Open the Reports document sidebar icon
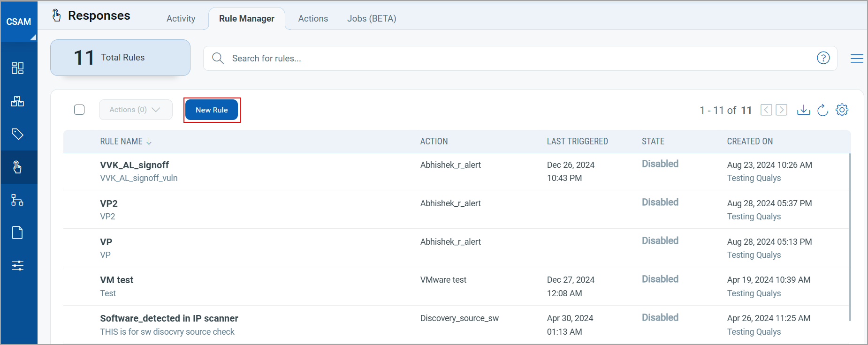 coord(17,232)
